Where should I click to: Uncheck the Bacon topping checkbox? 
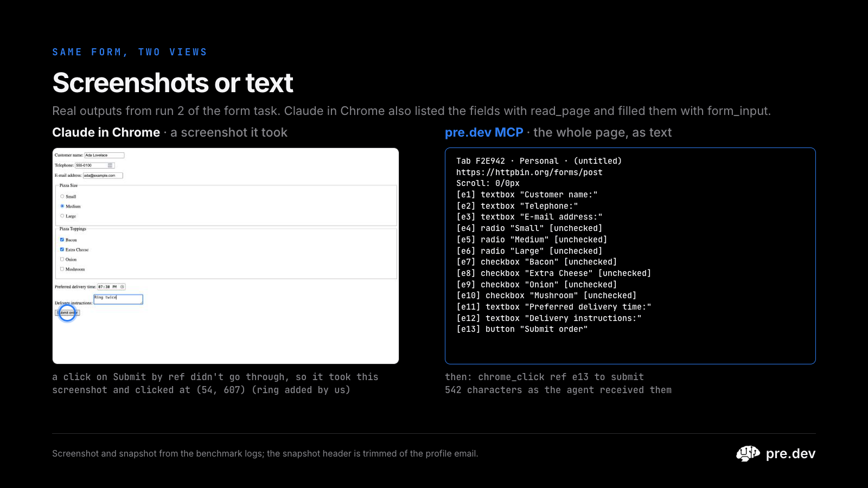click(62, 240)
